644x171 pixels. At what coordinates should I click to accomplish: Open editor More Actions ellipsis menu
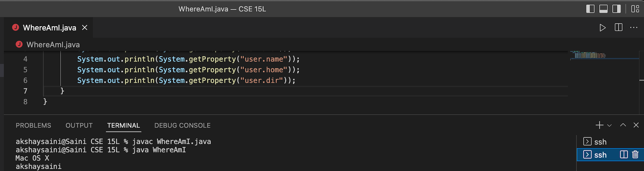click(634, 27)
